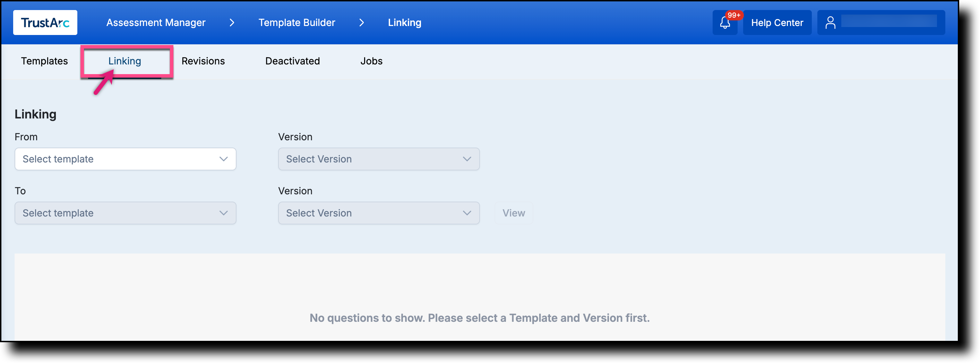Open the Deactivated tab
The width and height of the screenshot is (980, 363).
coord(292,61)
